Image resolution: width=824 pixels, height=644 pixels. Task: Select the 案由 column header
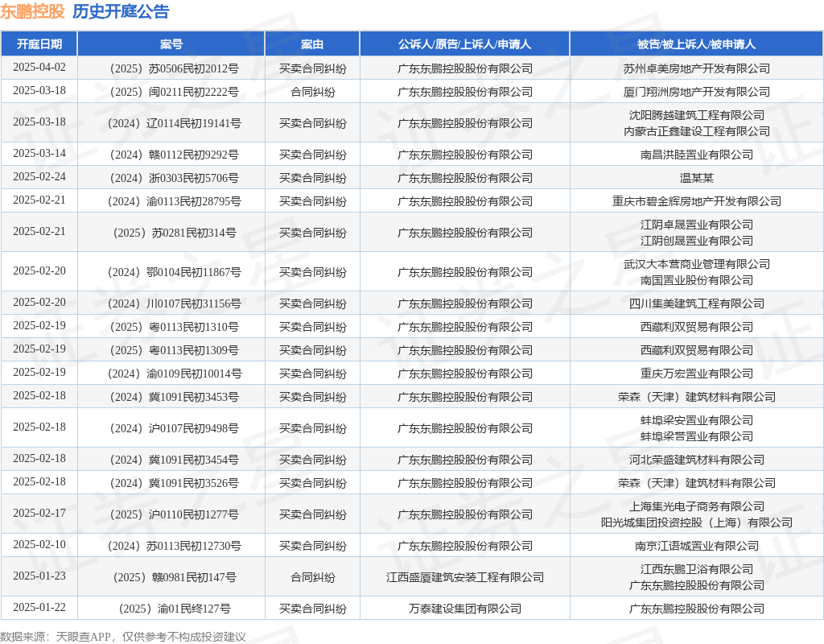point(312,44)
